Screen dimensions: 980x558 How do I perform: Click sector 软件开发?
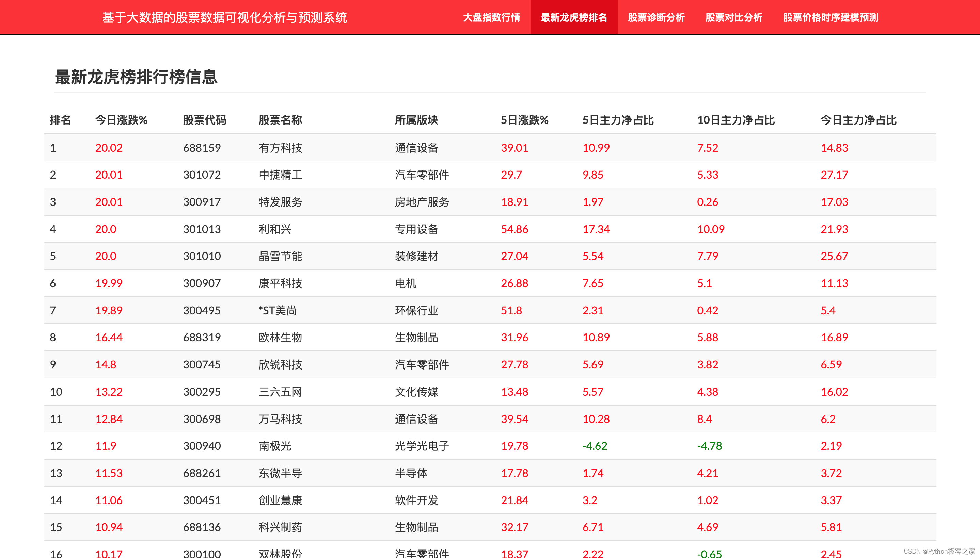pos(416,500)
